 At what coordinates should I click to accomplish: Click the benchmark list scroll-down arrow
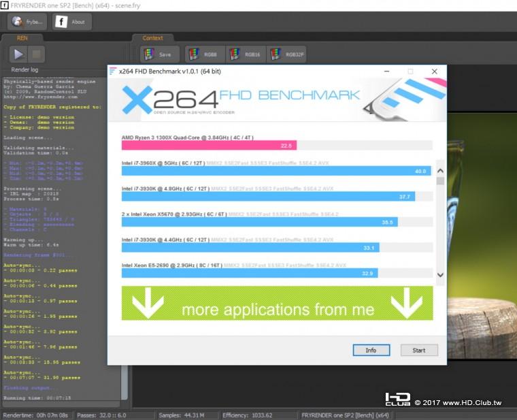(x=440, y=274)
